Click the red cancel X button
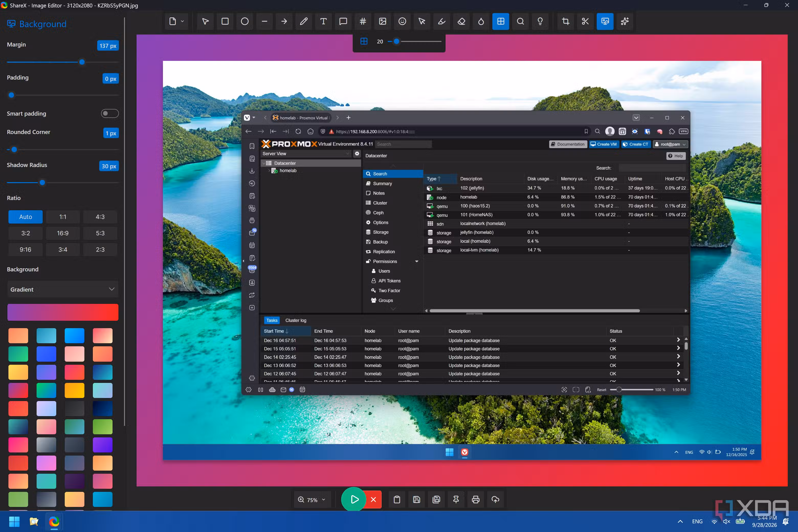This screenshot has width=798, height=532. 374,500
